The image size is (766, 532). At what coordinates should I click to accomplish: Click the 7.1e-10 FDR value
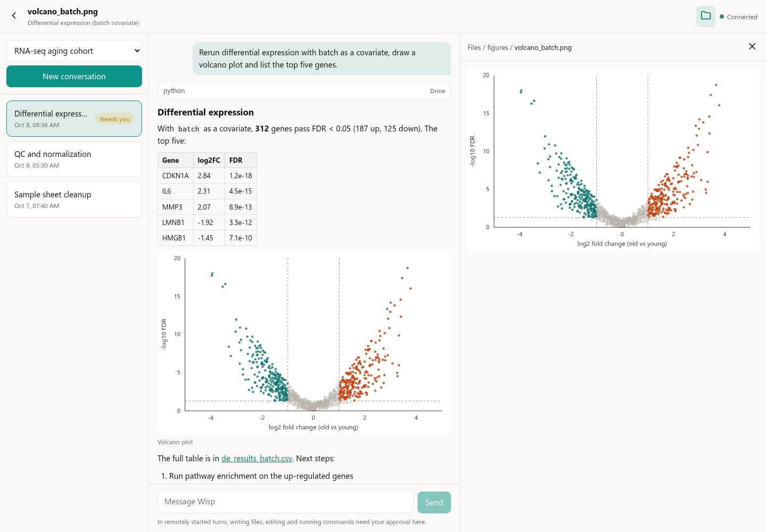[241, 238]
